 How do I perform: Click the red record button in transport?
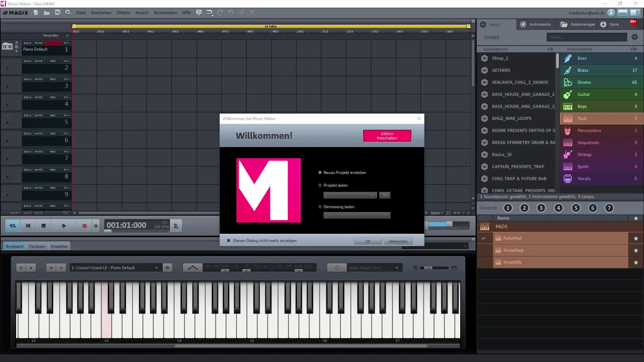[x=84, y=226]
